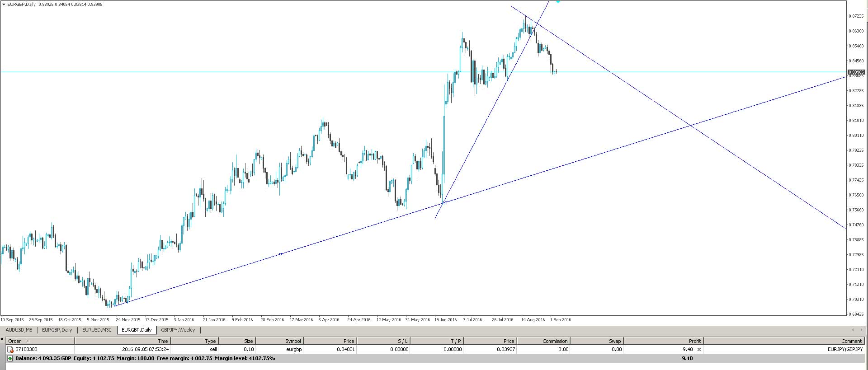The image size is (868, 370).
Task: Click the sell order icon for 57100388
Action: pos(10,349)
